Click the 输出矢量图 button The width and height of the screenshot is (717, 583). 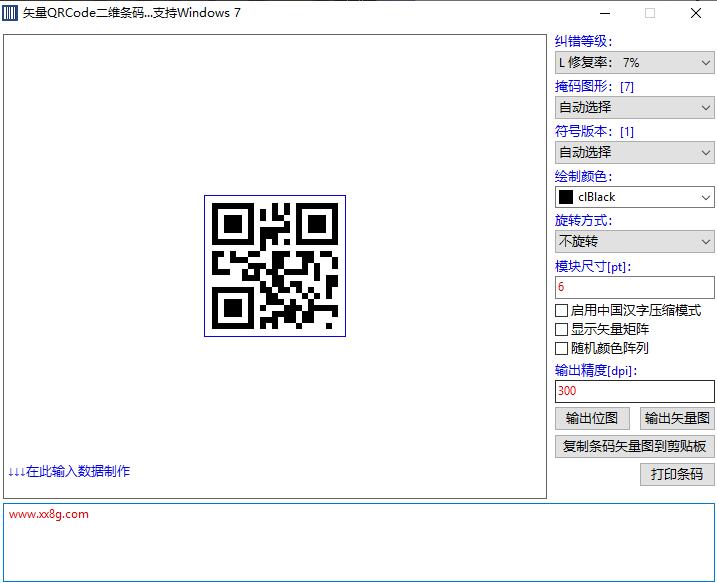pos(677,418)
